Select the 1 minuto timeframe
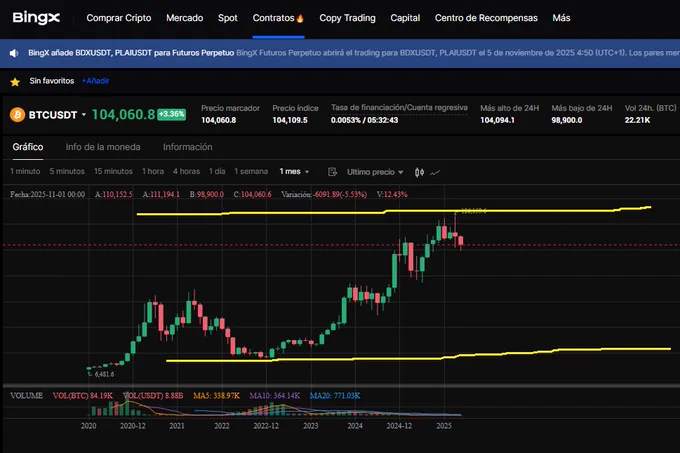This screenshot has height=453, width=680. [25, 172]
